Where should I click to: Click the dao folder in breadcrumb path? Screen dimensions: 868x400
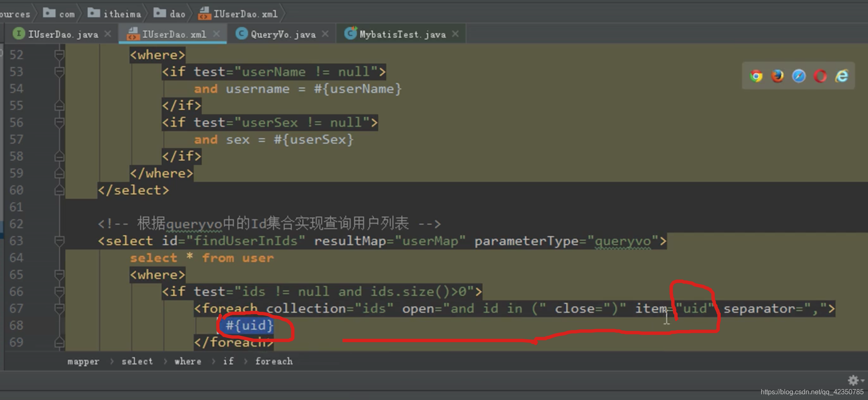click(x=169, y=14)
